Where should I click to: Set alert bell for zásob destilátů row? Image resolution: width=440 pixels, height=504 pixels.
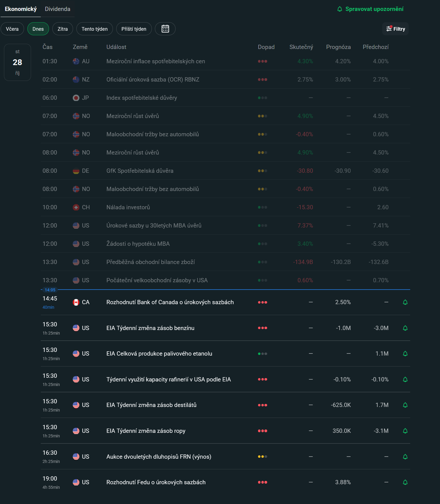[x=405, y=405]
